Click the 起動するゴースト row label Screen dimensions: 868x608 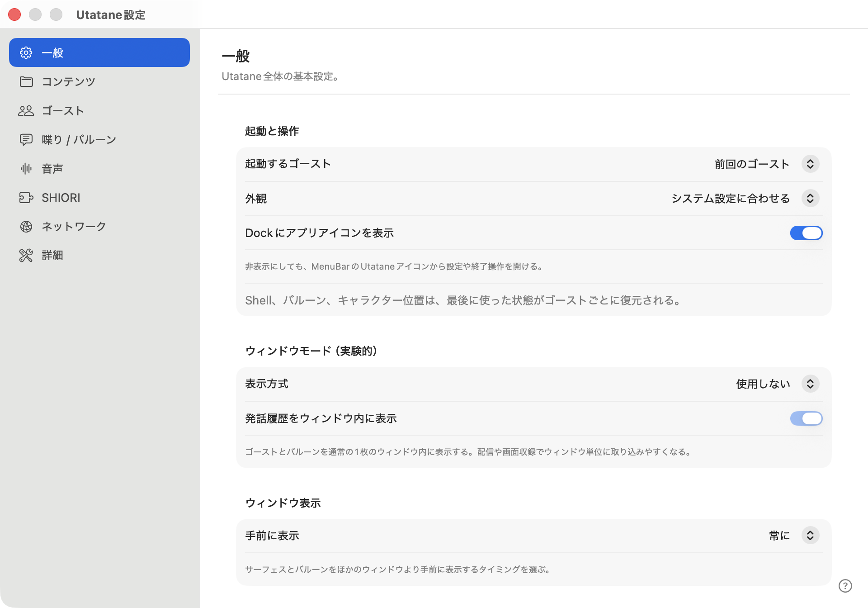click(288, 164)
